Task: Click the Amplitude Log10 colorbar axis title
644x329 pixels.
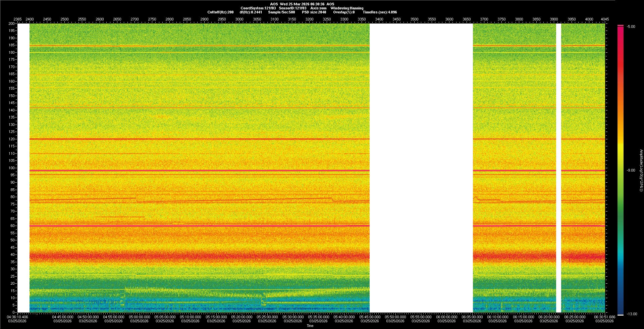Action: coord(641,171)
